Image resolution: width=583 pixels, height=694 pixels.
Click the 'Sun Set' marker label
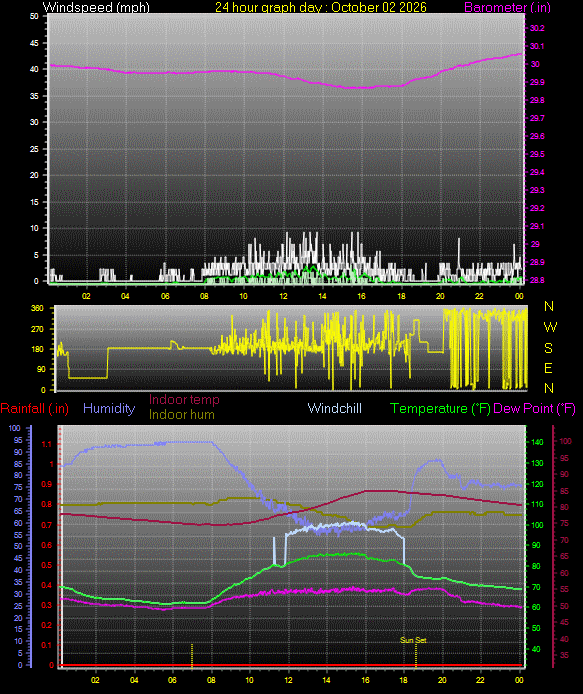[413, 640]
